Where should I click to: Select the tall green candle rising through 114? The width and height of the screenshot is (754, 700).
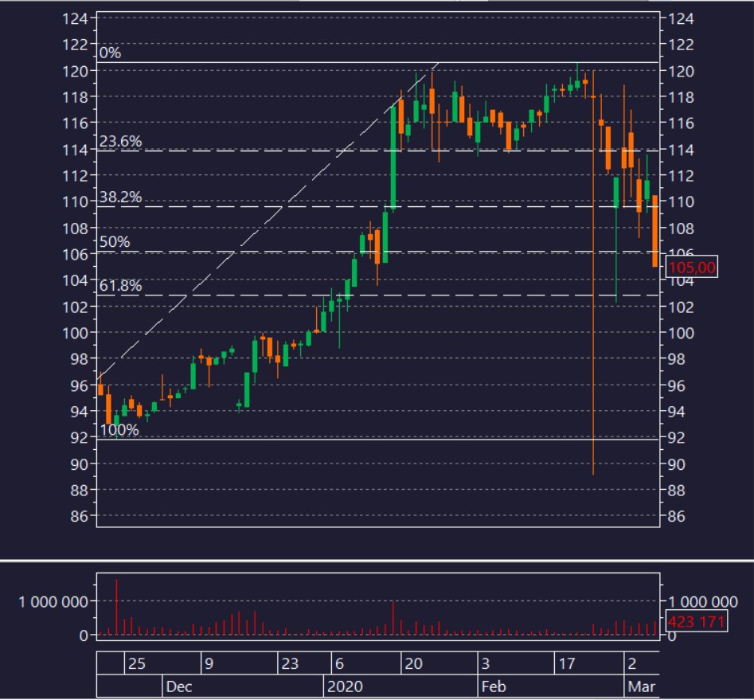click(393, 158)
